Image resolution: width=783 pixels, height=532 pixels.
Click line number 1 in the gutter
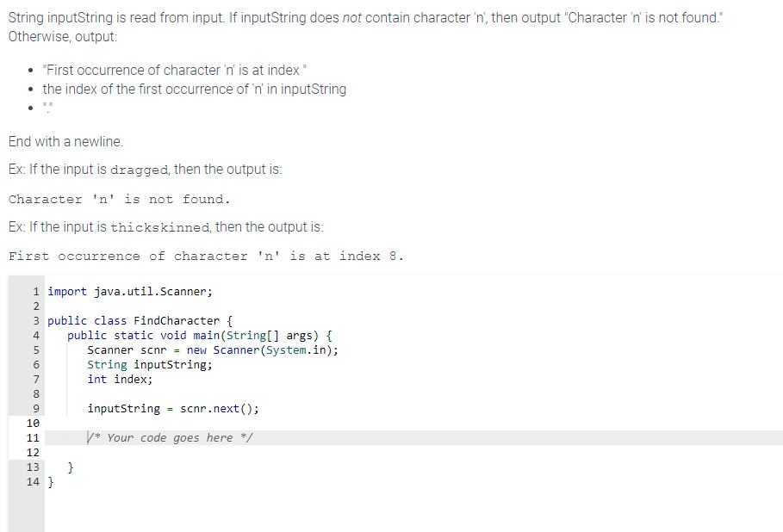click(35, 291)
